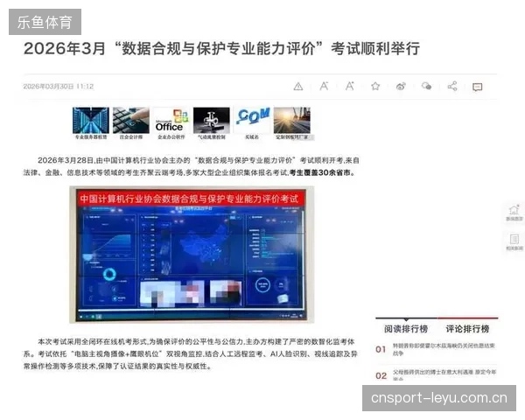Viewport: 525px width, 420px height.
Task: Open the share options icon
Action: coord(452,86)
